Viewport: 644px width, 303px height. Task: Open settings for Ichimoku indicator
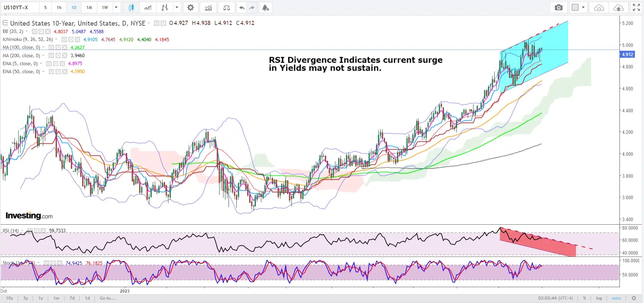[71, 40]
